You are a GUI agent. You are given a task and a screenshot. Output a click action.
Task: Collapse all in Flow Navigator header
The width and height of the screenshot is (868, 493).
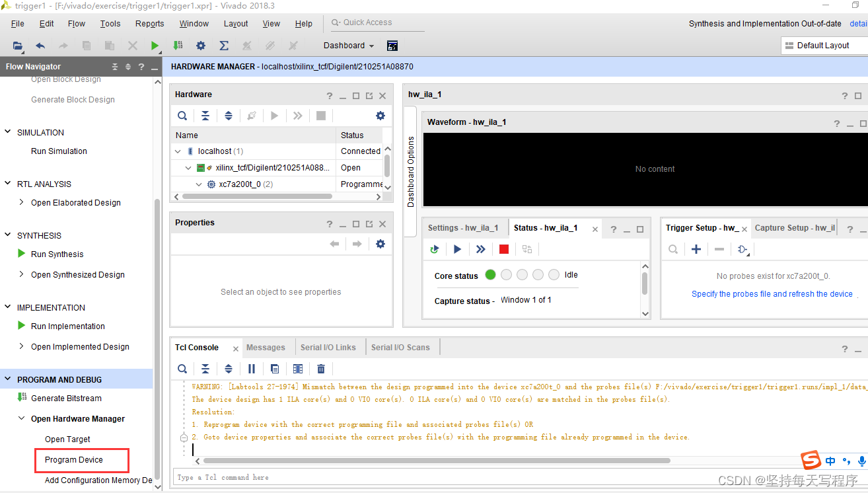point(115,67)
